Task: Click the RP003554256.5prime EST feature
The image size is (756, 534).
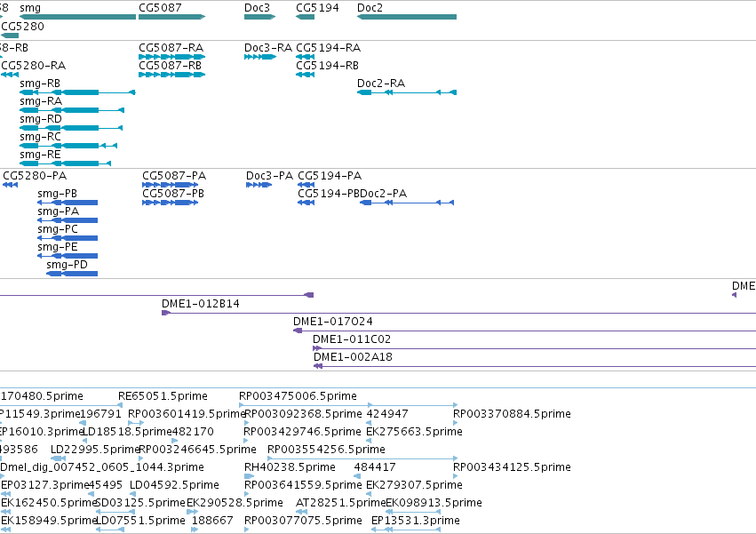Action: click(362, 458)
